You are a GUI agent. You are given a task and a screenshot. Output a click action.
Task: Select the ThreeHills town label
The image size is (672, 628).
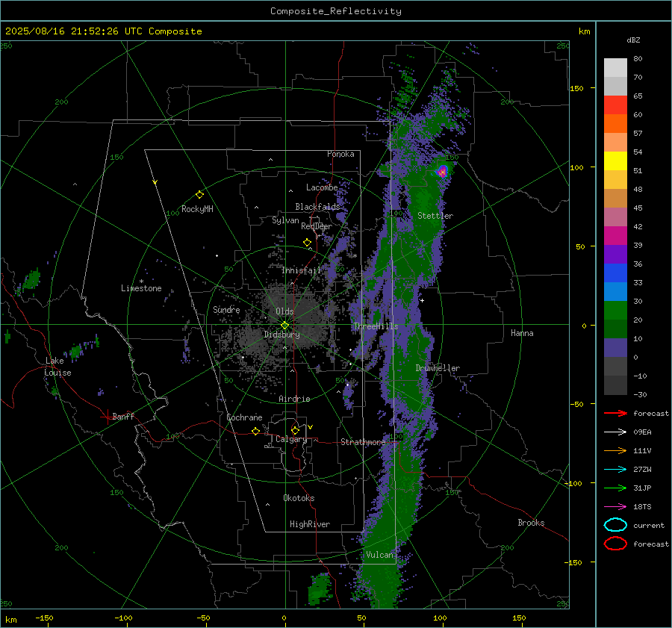(x=376, y=326)
